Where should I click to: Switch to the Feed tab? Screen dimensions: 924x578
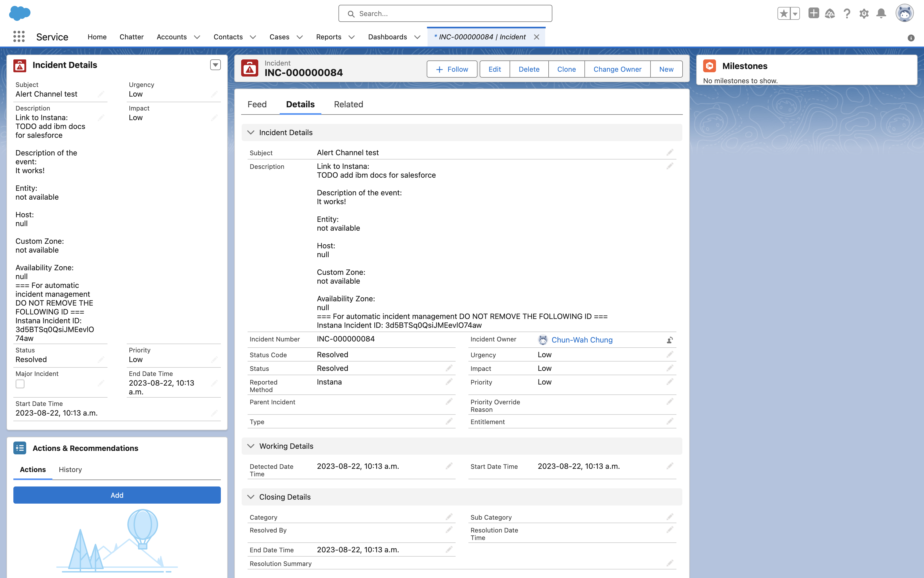pos(257,104)
